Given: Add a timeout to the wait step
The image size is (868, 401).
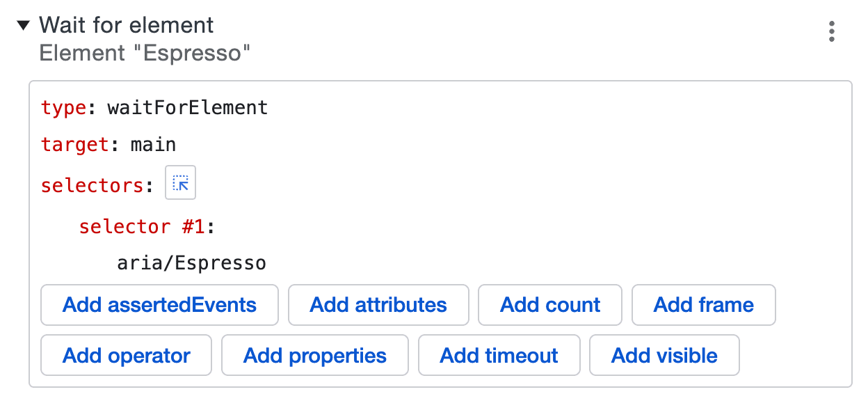Looking at the screenshot, I should click(499, 355).
